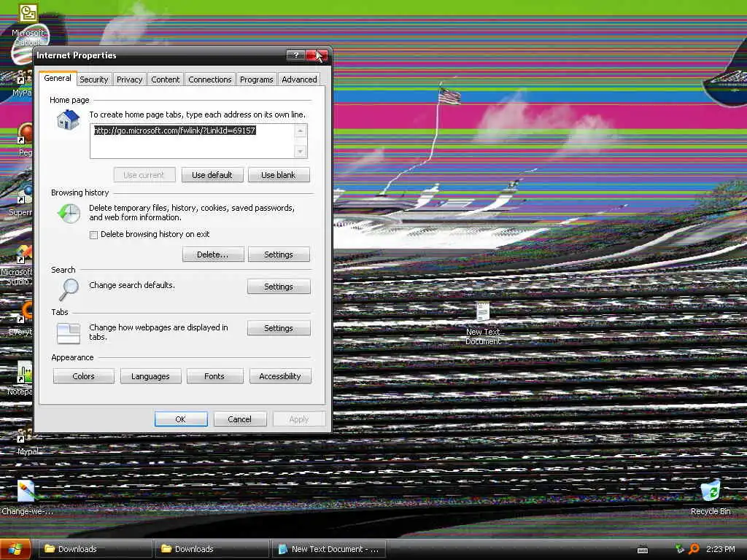Switch to second Downloads taskbar window
Screen dimensions: 747x560
click(x=212, y=549)
